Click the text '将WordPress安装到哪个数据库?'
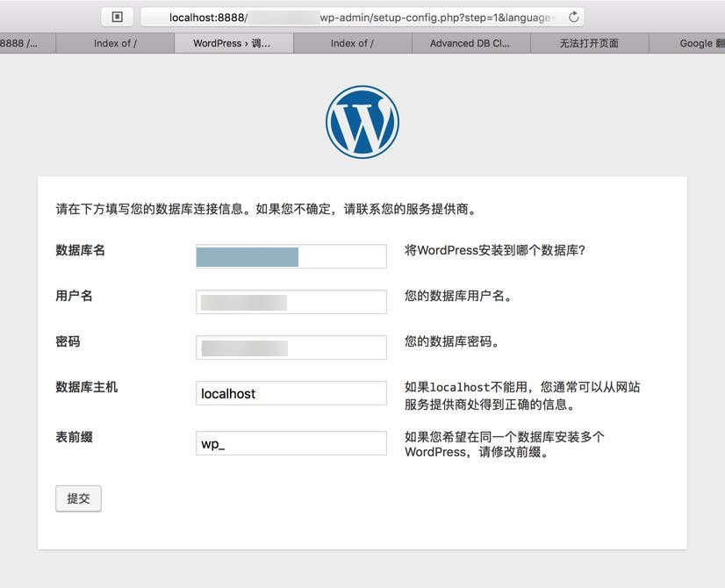This screenshot has width=725, height=588. [495, 250]
